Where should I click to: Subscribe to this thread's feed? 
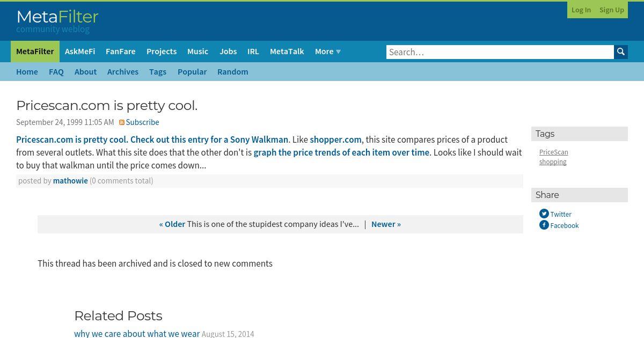click(x=142, y=122)
